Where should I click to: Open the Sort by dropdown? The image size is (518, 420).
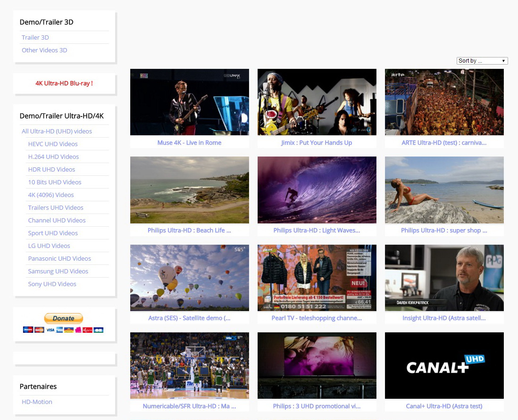482,61
